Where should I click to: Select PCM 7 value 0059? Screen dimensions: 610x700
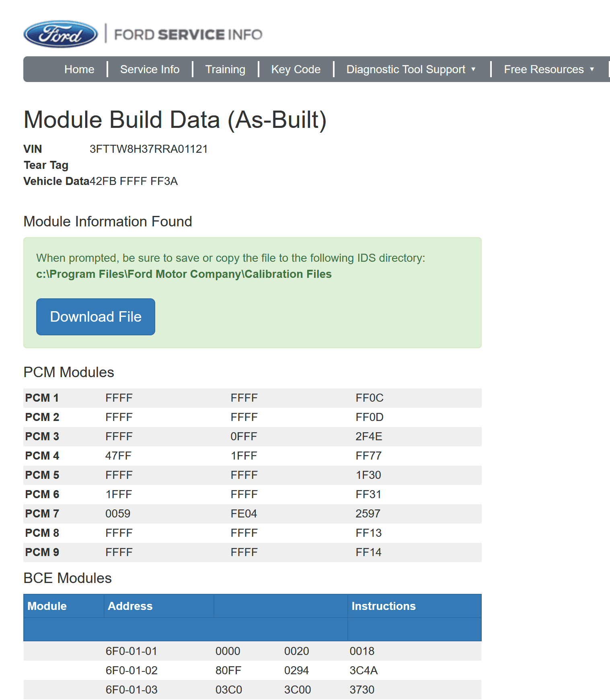coord(118,514)
